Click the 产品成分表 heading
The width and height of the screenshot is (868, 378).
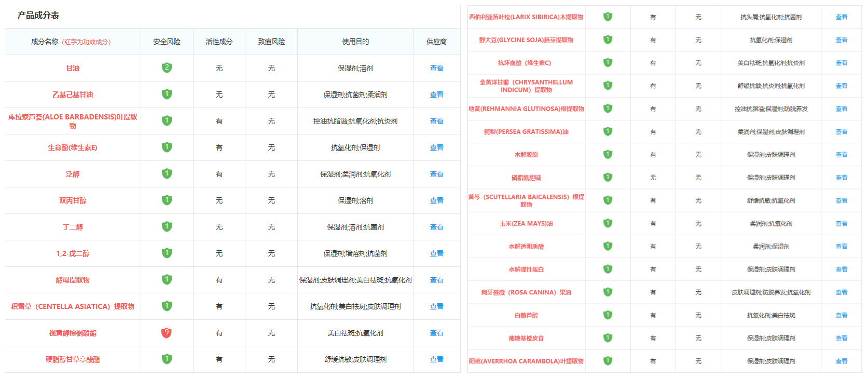tap(38, 15)
